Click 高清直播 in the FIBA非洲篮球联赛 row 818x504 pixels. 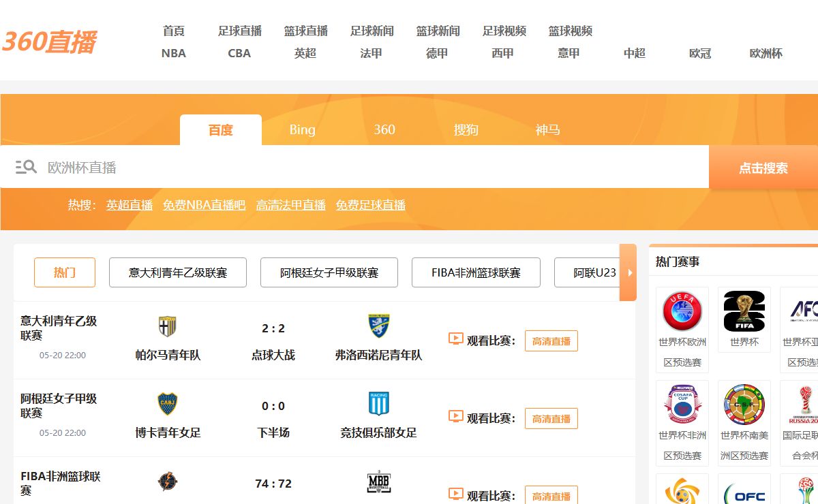[x=551, y=495]
